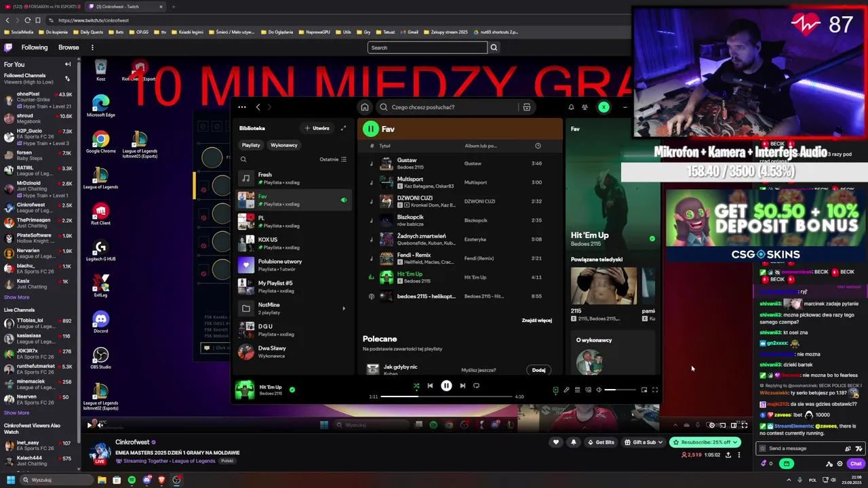This screenshot has width=868, height=488.
Task: Click the Twitch search box
Action: click(x=427, y=47)
